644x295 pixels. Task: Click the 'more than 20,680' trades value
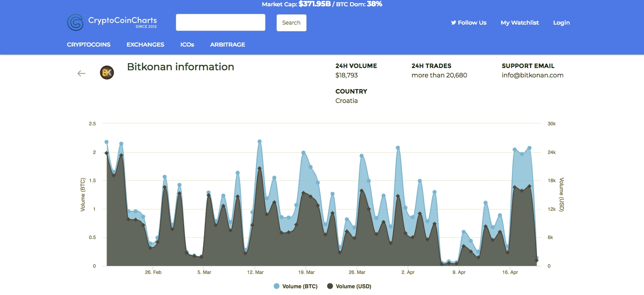pyautogui.click(x=439, y=75)
